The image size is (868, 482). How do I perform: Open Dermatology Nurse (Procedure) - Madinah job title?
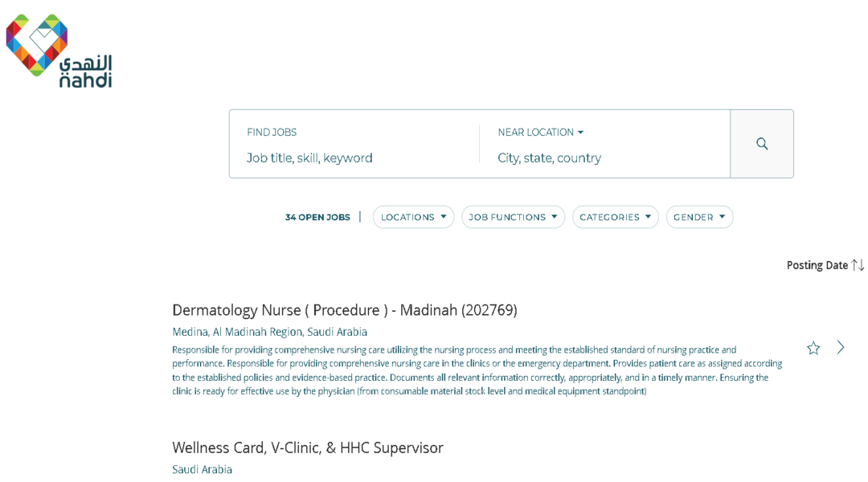344,310
